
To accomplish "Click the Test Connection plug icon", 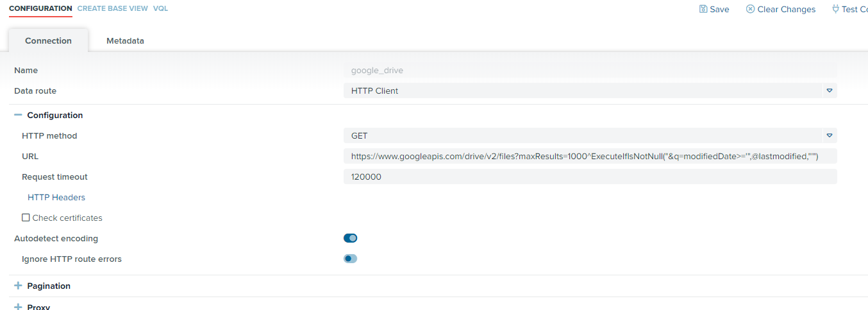I will point(835,9).
